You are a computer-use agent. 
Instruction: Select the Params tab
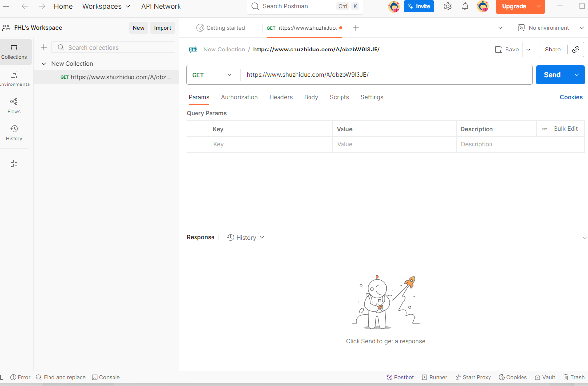pos(199,97)
